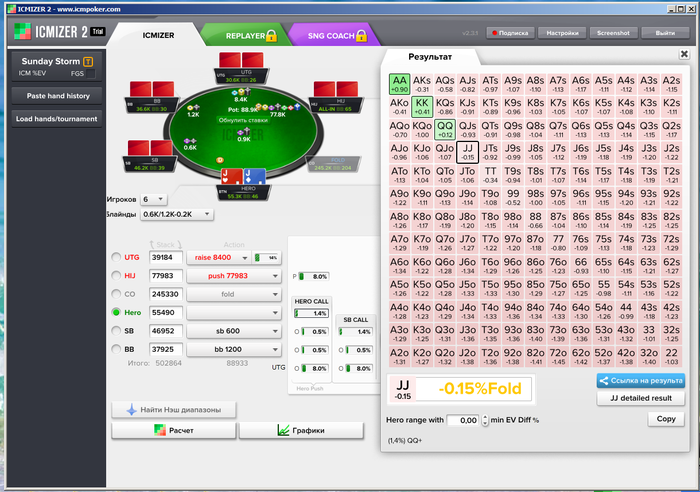Click the UTG stack field 39184
This screenshot has height=492, width=700.
[x=166, y=258]
